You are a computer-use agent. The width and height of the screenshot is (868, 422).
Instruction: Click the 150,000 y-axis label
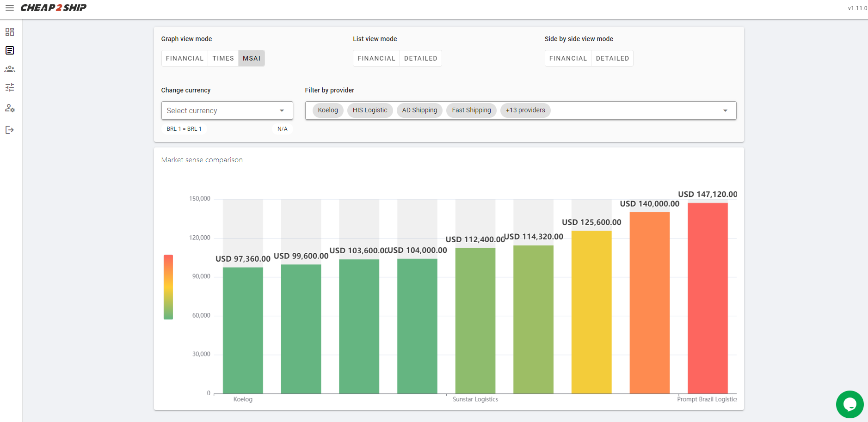tap(200, 199)
